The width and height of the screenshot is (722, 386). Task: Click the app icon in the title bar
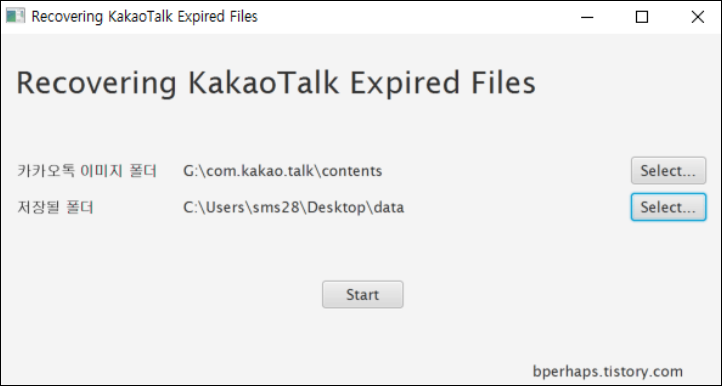pyautogui.click(x=15, y=16)
